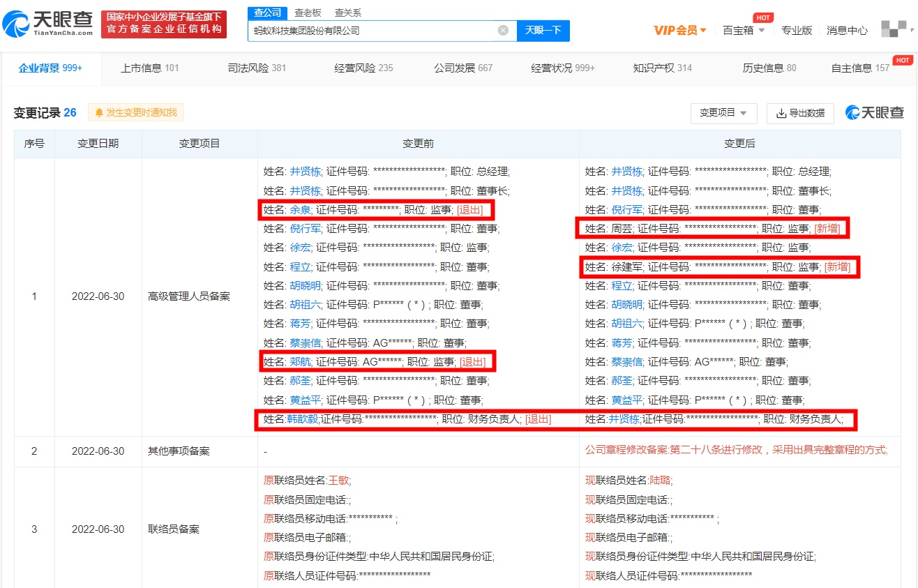Open 消息中心
Viewport: 918px width, 588px height.
click(847, 30)
